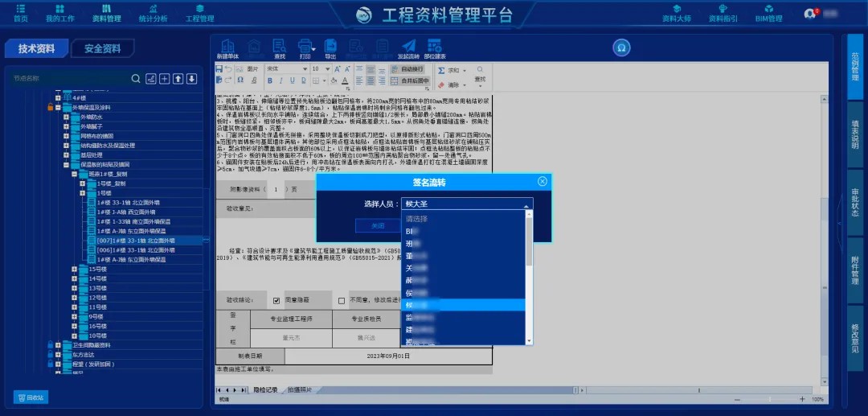Toggle bold formatting in the editor toolbar

pos(269,81)
